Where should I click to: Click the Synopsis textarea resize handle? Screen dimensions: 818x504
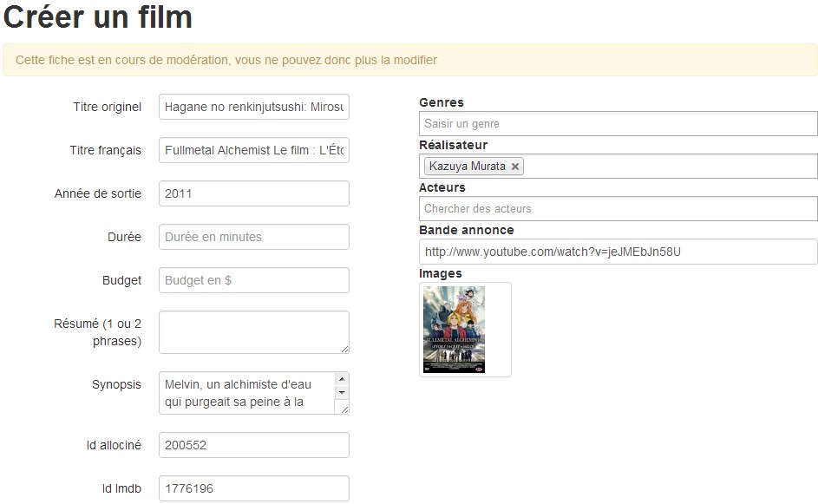pyautogui.click(x=344, y=409)
